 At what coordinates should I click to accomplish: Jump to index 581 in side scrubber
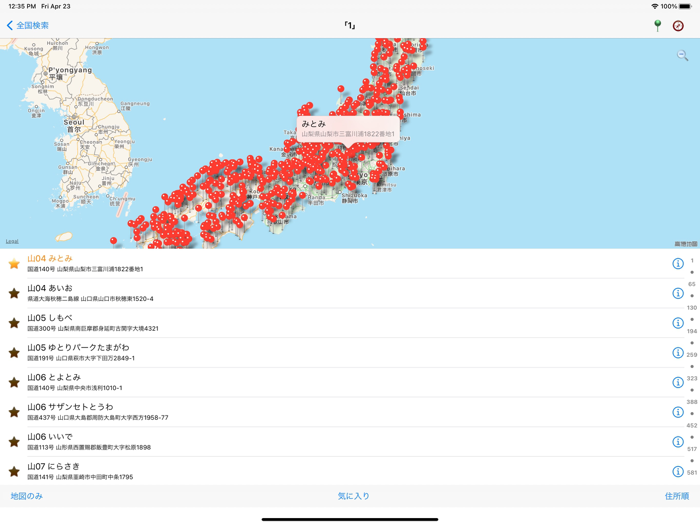coord(692,473)
